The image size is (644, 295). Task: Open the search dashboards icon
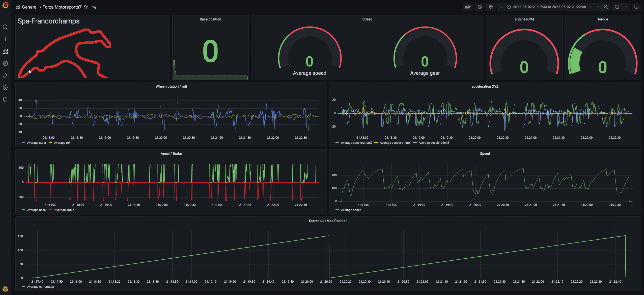click(5, 27)
